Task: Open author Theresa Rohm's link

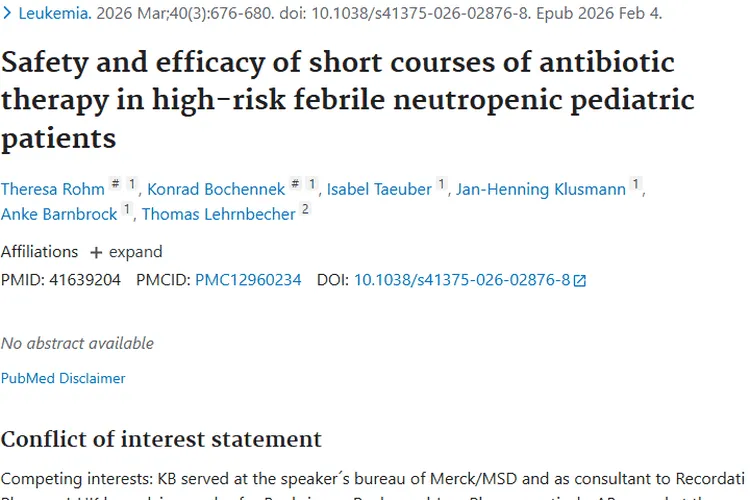Action: coord(52,189)
